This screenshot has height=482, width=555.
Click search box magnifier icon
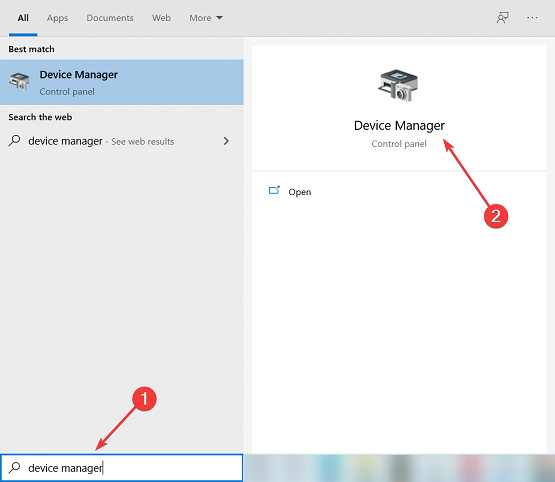pyautogui.click(x=15, y=467)
